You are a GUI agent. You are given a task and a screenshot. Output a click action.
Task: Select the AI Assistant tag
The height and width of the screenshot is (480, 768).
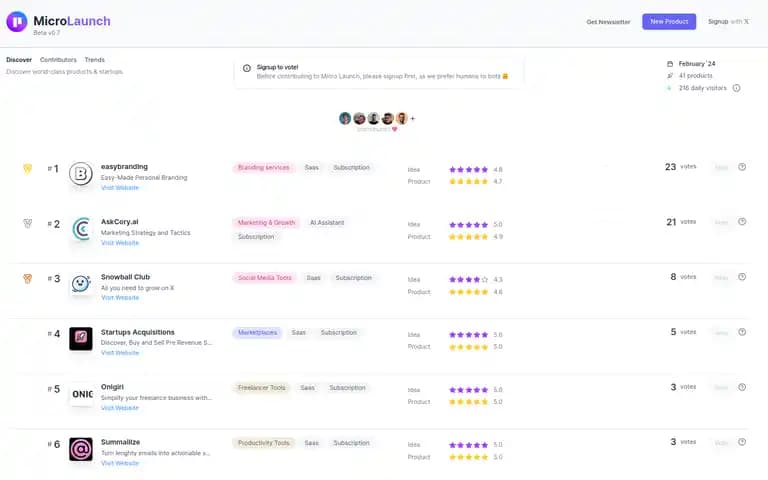pos(327,223)
